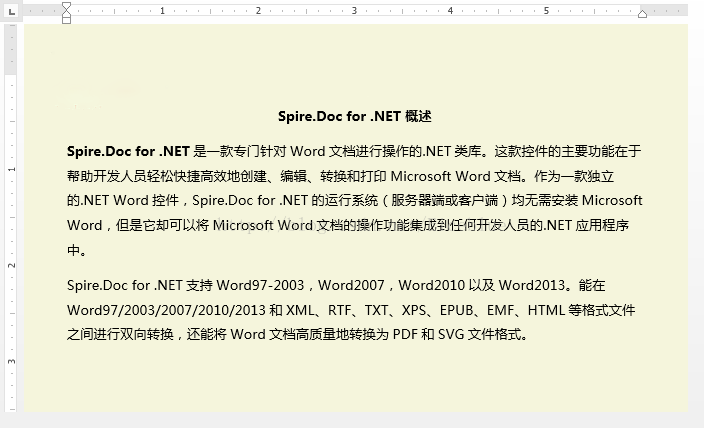
Task: Click the left indent square marker on ruler
Action: coord(66,20)
